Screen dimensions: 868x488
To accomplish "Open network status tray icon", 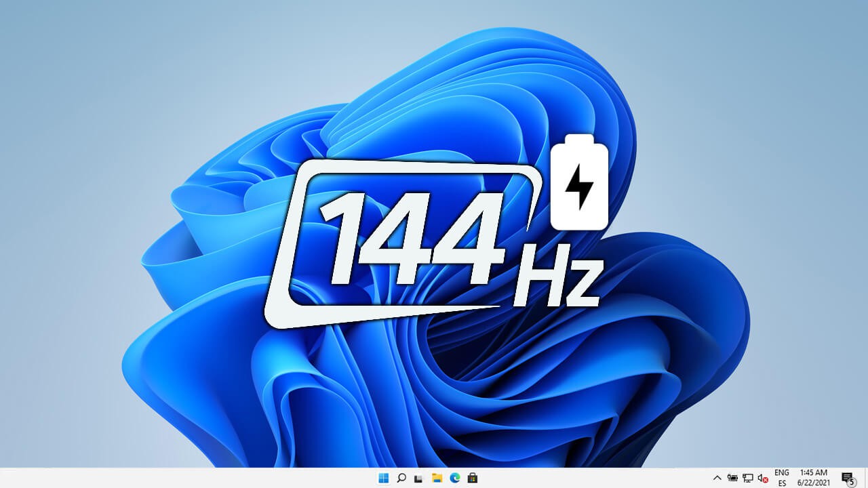I will point(748,478).
